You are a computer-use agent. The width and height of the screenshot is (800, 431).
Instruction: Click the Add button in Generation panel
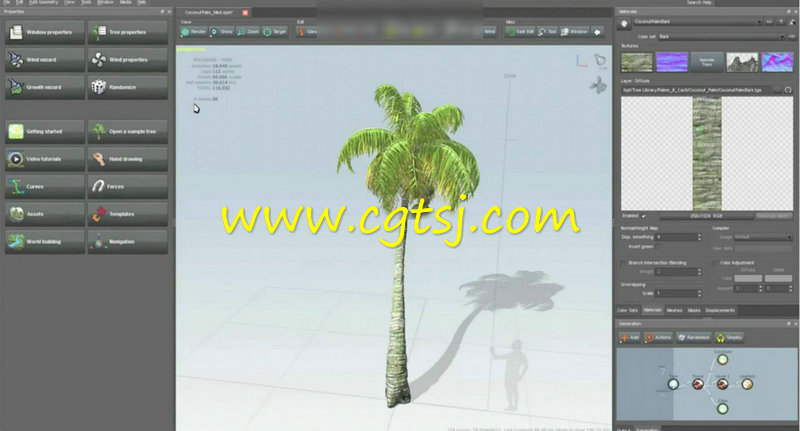point(630,338)
